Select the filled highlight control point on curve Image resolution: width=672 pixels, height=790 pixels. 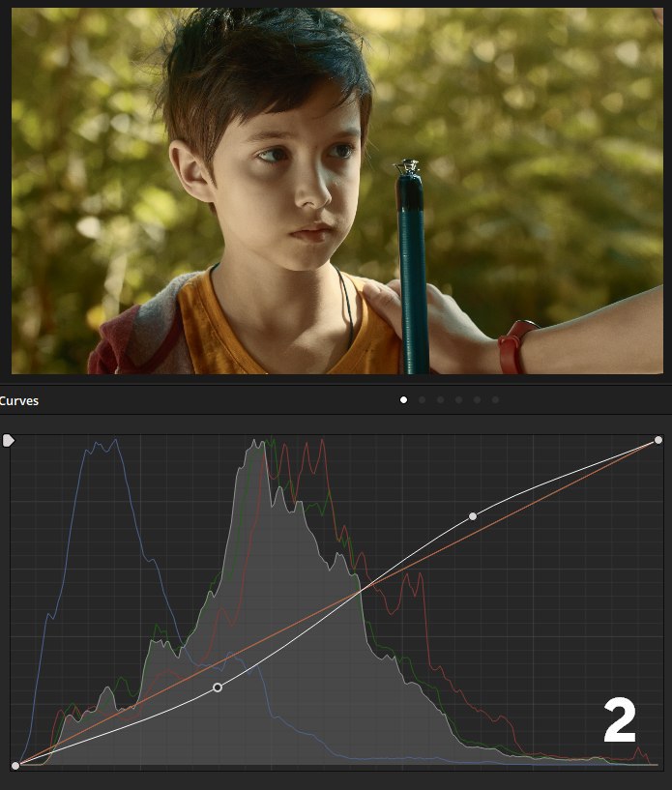(x=473, y=516)
